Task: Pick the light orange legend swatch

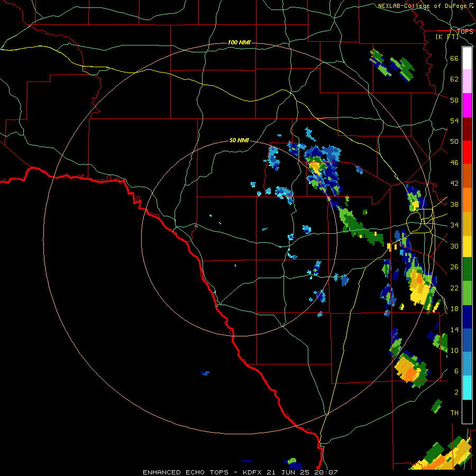Action: point(467,200)
